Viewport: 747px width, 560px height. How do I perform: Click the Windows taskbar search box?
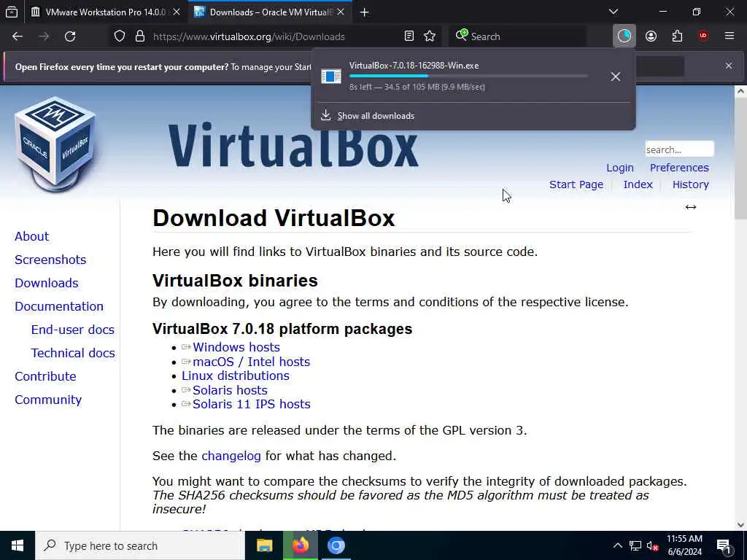pos(140,545)
